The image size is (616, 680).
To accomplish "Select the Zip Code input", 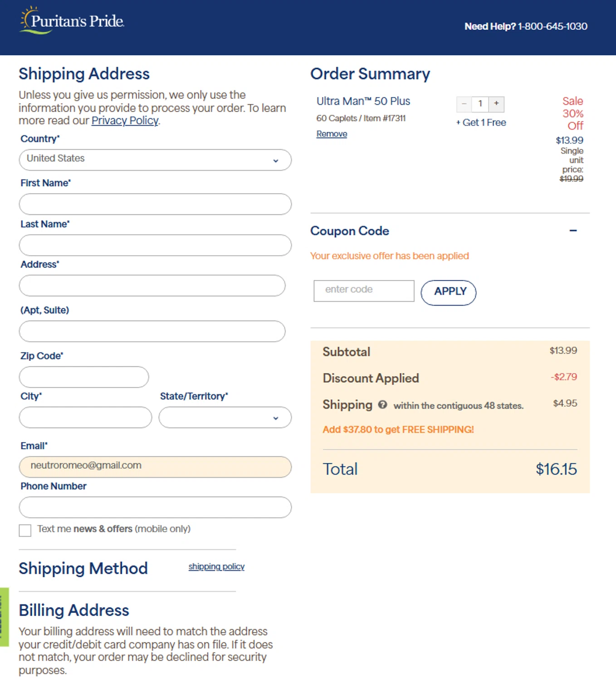I will 84,377.
